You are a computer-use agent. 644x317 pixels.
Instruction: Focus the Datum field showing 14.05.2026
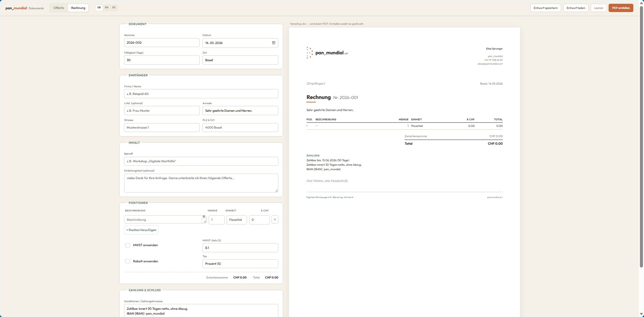coord(240,43)
